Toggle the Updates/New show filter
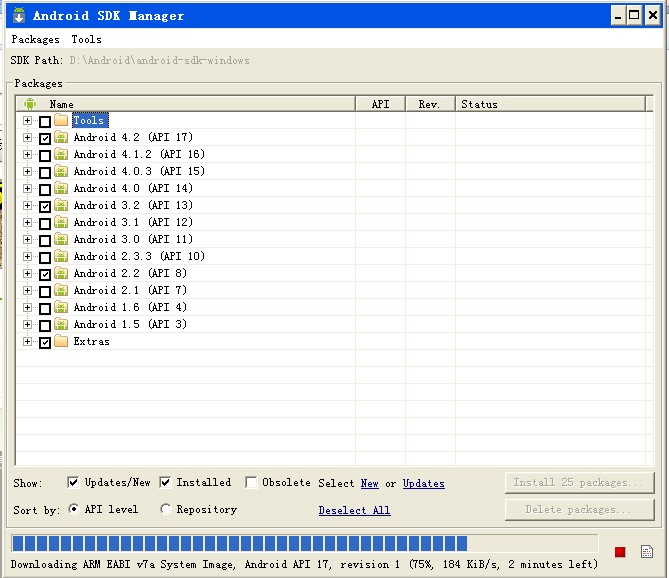Viewport: 669px width, 578px height. click(73, 482)
